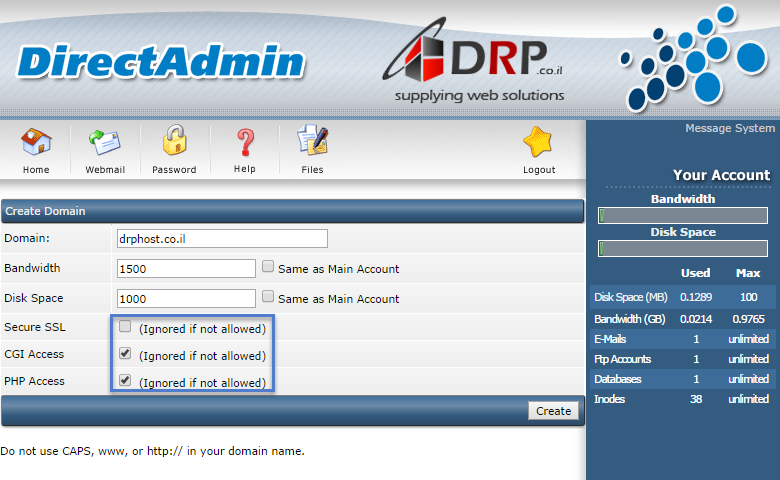Enable the Secure SSL checkbox

[x=125, y=327]
